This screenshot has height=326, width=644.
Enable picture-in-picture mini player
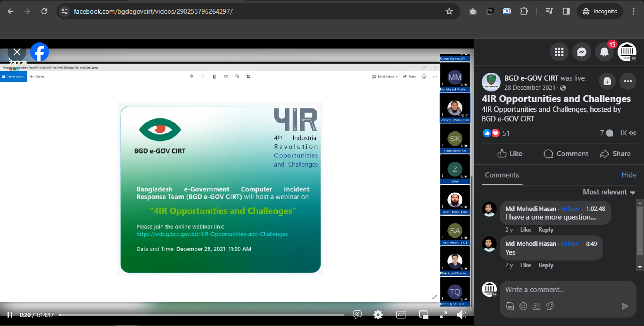coord(424,315)
